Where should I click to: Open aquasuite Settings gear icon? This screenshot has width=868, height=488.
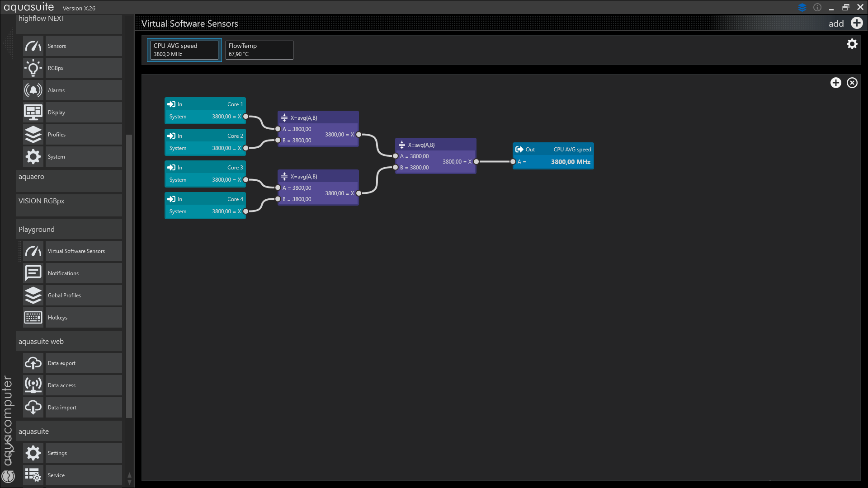[33, 453]
